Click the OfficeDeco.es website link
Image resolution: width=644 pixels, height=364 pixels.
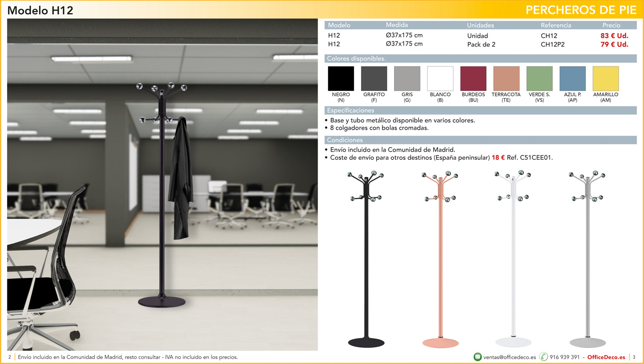606,357
